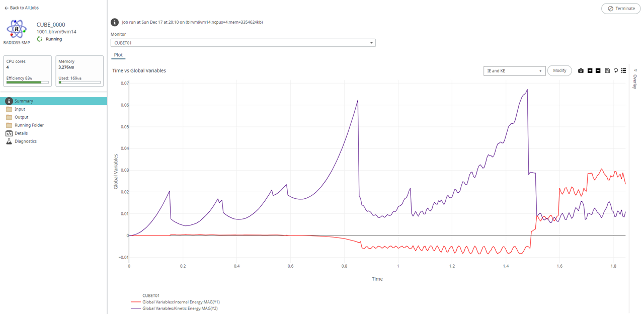Image resolution: width=644 pixels, height=314 pixels.
Task: Take a snapshot with the camera icon
Action: 581,71
